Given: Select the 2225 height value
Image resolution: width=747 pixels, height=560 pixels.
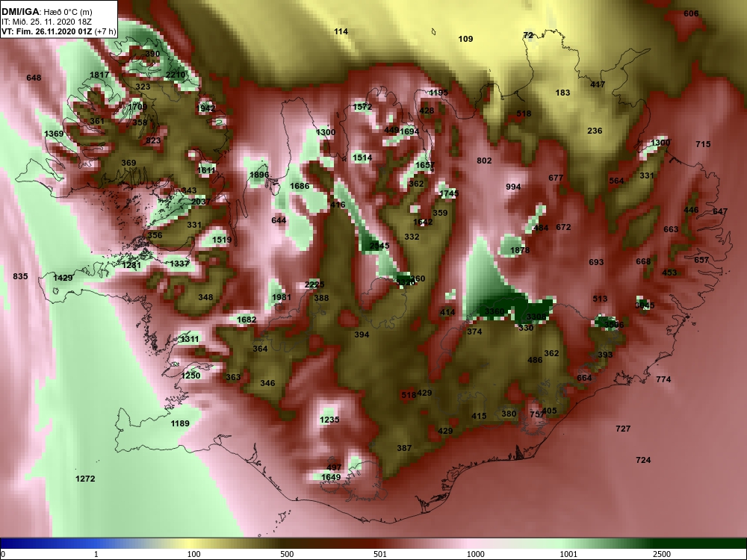Looking at the screenshot, I should pos(314,284).
